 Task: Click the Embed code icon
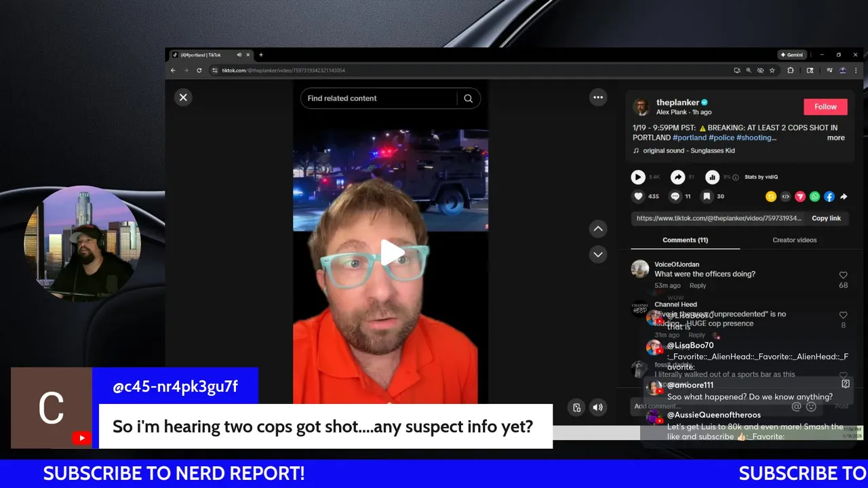785,197
